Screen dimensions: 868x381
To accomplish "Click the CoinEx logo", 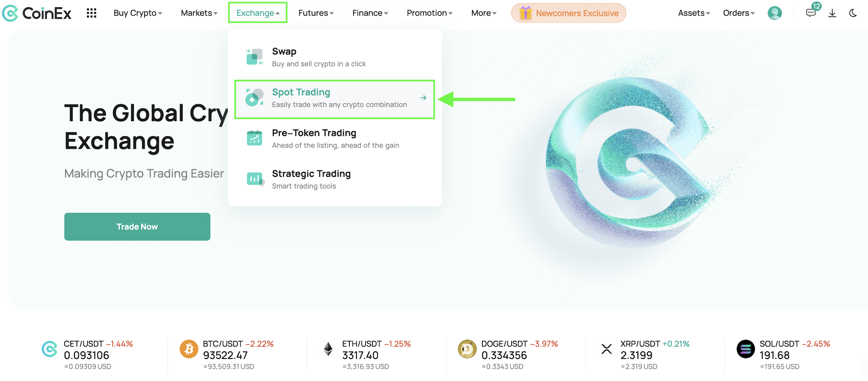I will click(x=37, y=13).
